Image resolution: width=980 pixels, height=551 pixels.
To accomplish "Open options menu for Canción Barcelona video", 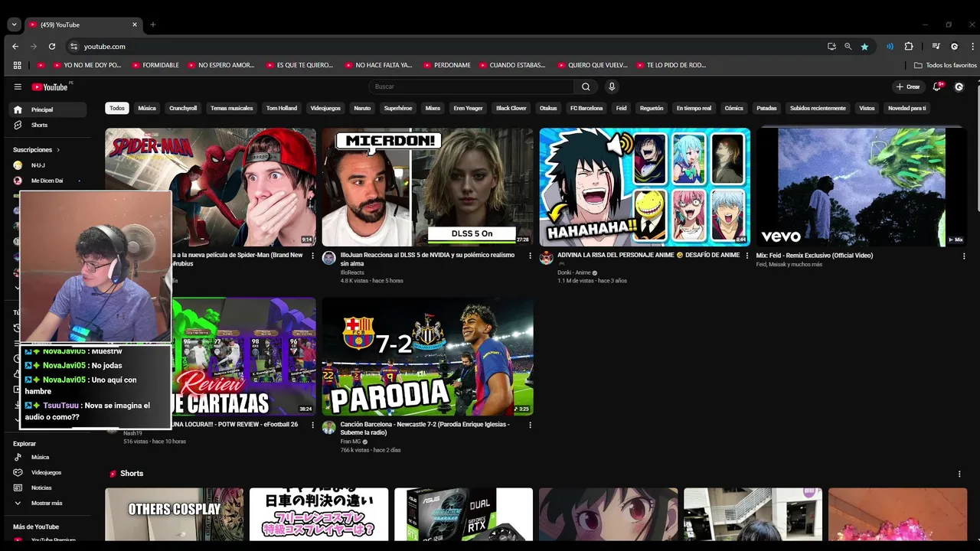I will click(530, 425).
